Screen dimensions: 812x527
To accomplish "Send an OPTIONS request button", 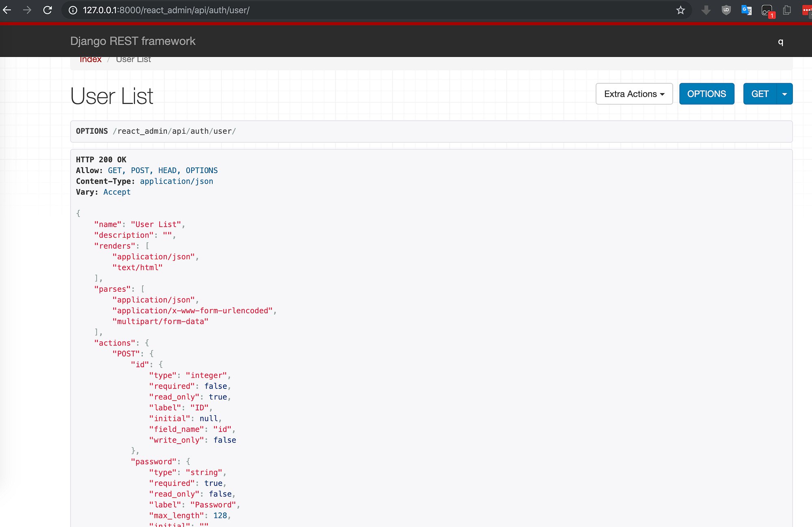I will [706, 94].
